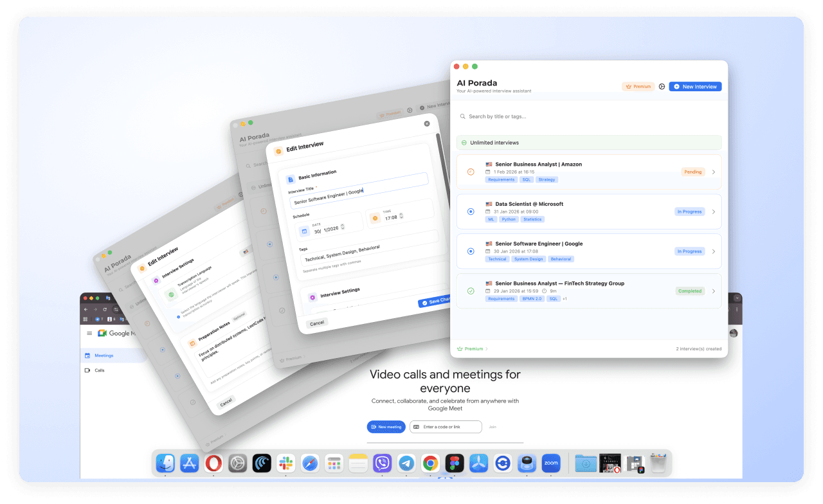This screenshot has width=823, height=504.
Task: Click the New Interview button
Action: (695, 86)
